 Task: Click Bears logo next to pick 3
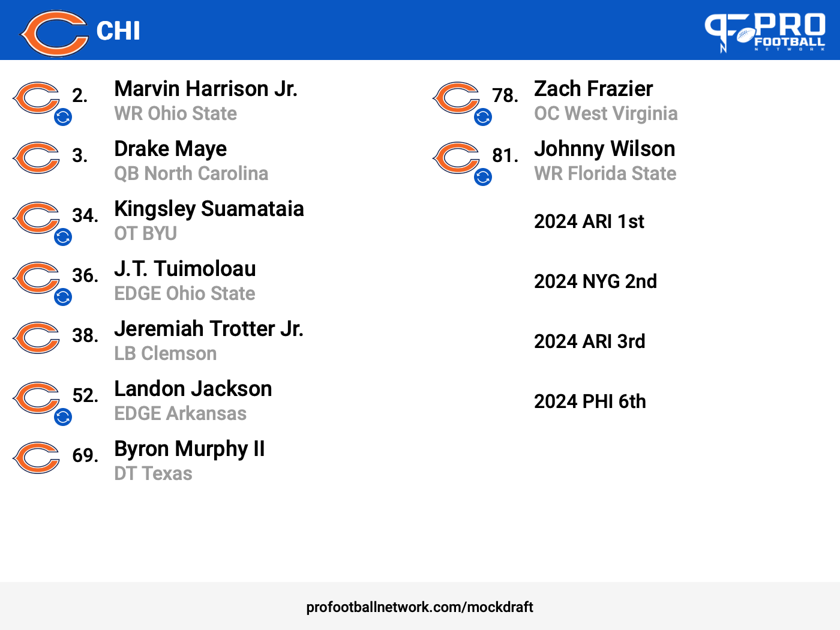36,158
